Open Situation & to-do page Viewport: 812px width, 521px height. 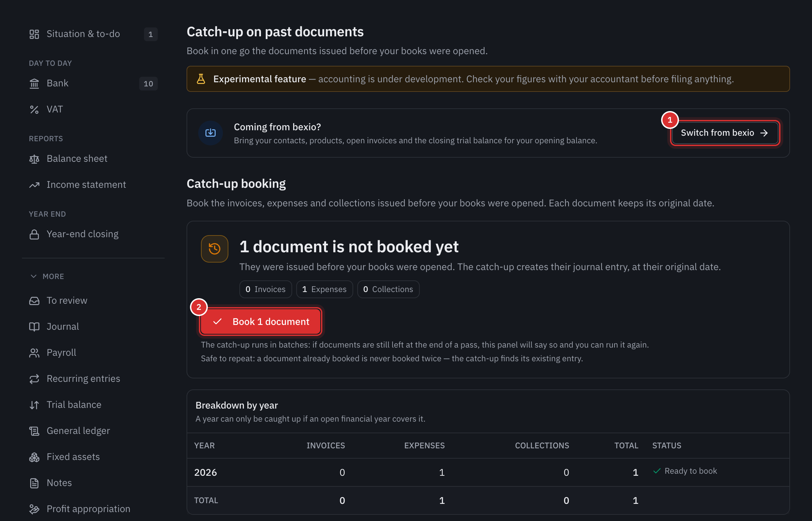[93, 34]
